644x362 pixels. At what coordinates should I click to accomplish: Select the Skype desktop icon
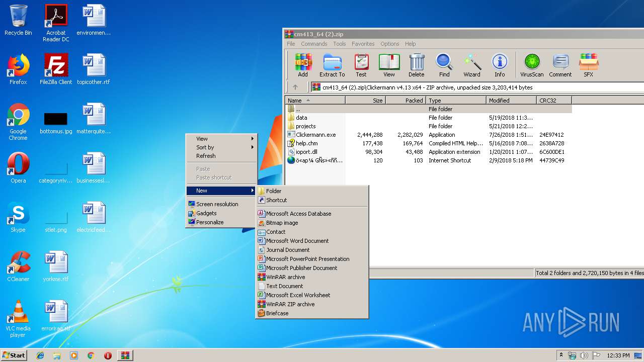pos(18,217)
